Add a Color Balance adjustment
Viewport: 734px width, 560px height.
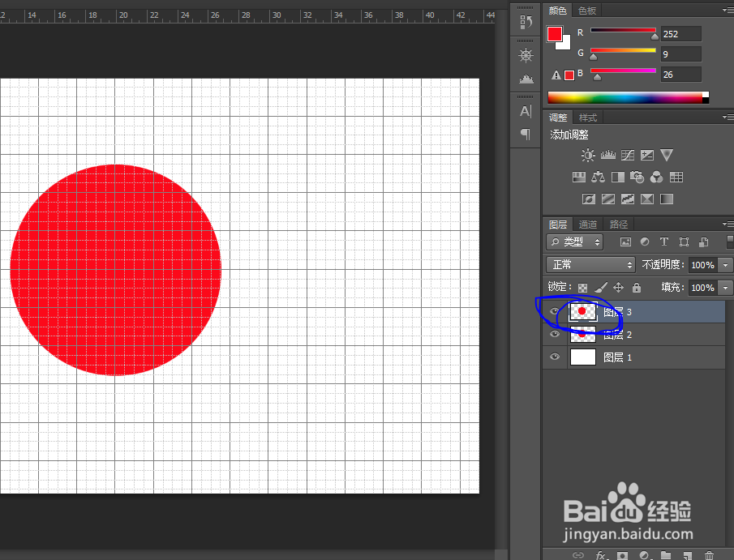(x=599, y=177)
